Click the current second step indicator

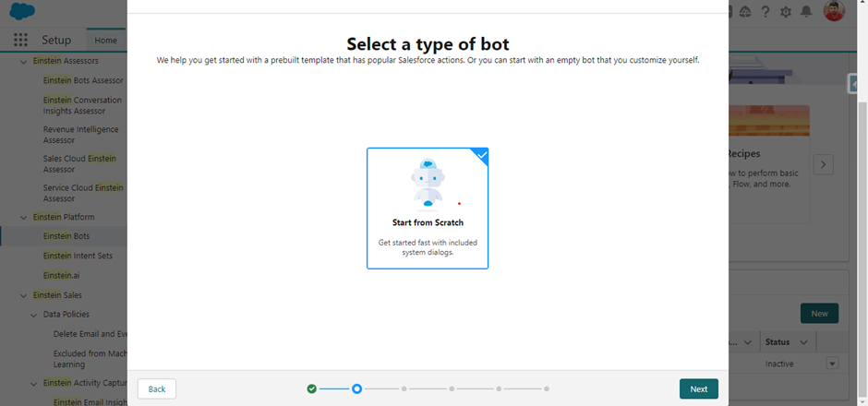(357, 388)
